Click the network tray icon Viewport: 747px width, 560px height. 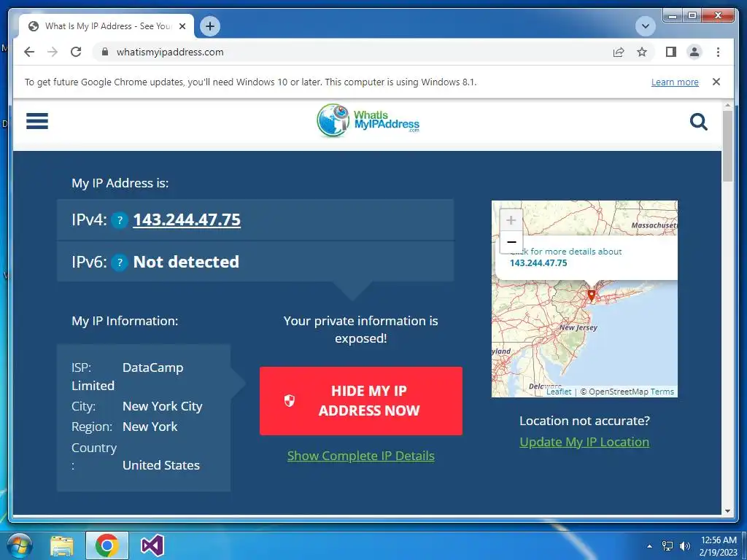pos(667,546)
